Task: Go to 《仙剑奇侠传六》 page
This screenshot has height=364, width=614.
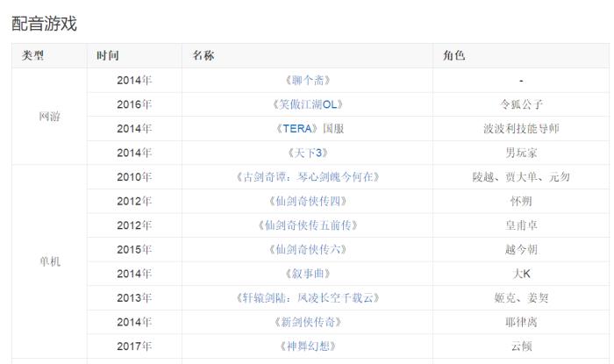Action: [x=308, y=249]
